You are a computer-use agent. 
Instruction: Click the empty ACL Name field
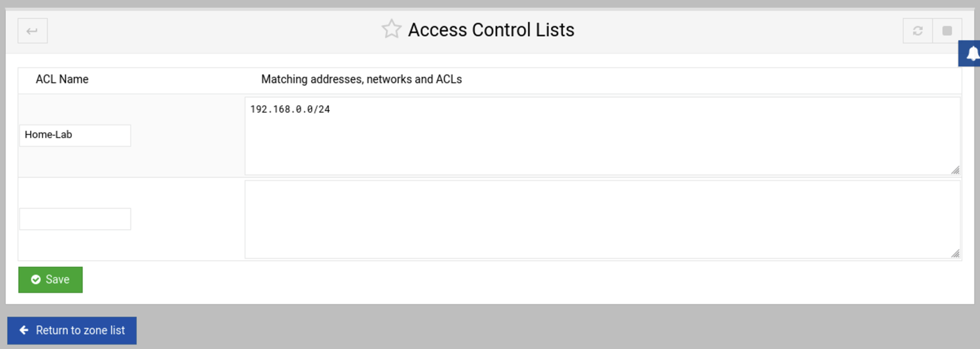(75, 219)
